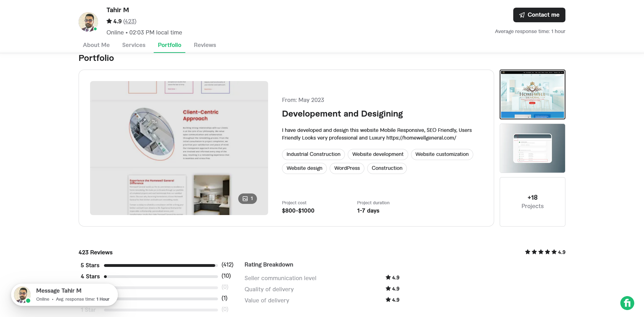The height and width of the screenshot is (317, 644).
Task: Click the Industrial Construction tag
Action: [313, 154]
